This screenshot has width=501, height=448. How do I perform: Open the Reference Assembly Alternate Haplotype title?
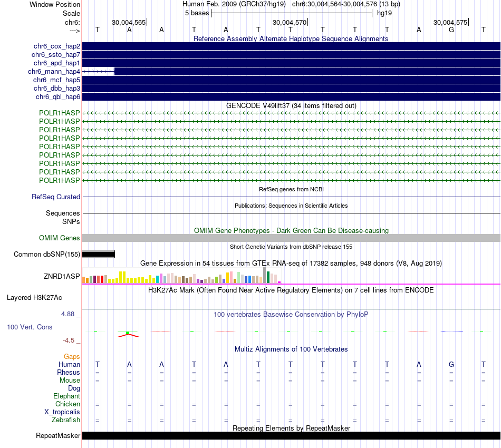(x=291, y=38)
